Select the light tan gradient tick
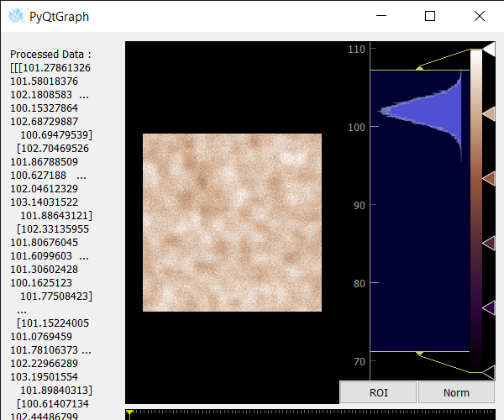This screenshot has height=420, width=504. 489,113
